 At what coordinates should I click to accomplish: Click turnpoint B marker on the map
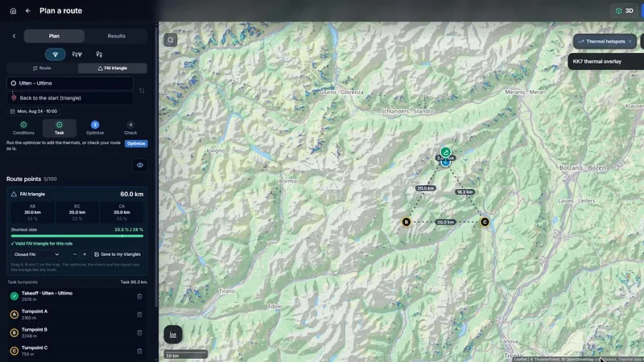point(407,222)
